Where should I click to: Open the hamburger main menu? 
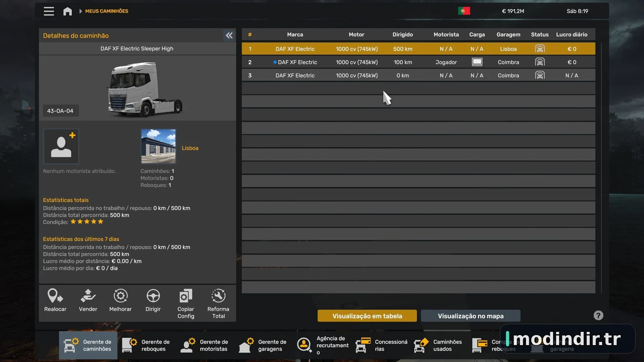[x=49, y=11]
